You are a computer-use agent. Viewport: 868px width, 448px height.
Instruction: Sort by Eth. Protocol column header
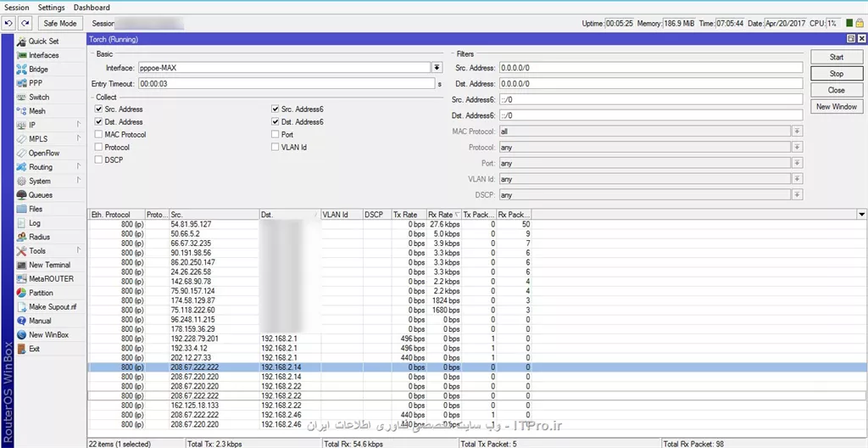pos(116,215)
